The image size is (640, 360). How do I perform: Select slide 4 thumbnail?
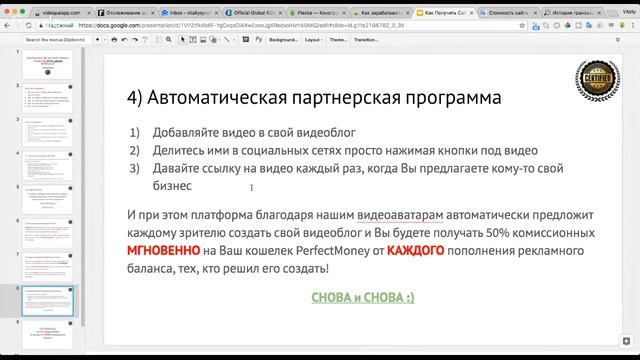point(47,166)
